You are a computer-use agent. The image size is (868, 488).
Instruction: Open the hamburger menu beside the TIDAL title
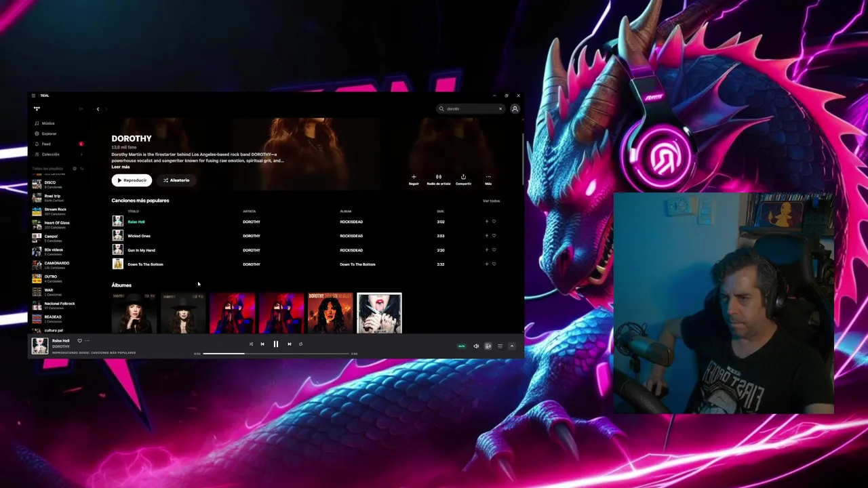[x=33, y=96]
